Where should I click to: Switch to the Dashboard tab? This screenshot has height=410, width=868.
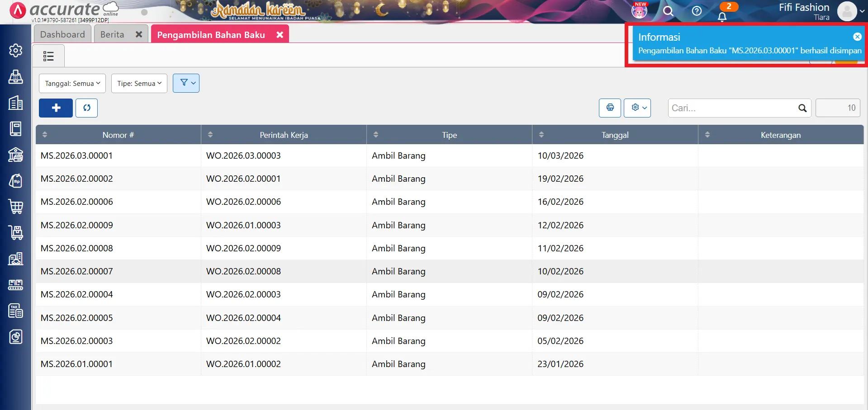(62, 34)
